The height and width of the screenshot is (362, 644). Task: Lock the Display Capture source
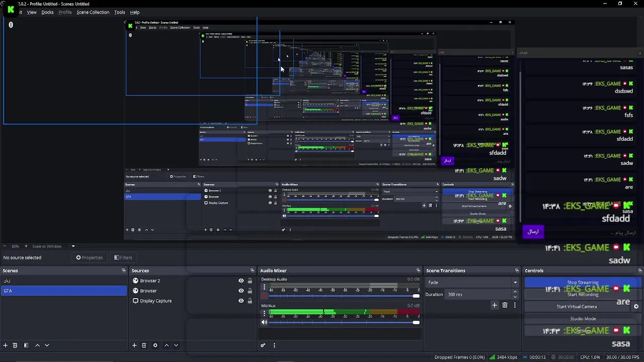coord(250,301)
